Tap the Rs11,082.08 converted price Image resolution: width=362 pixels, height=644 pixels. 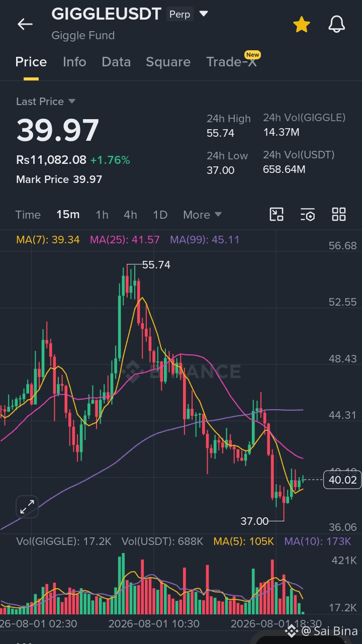click(51, 160)
